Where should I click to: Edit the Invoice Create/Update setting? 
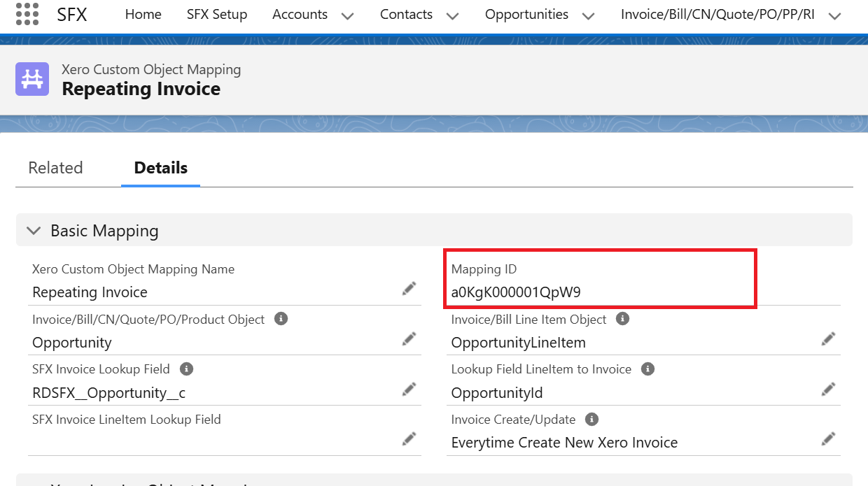[828, 438]
